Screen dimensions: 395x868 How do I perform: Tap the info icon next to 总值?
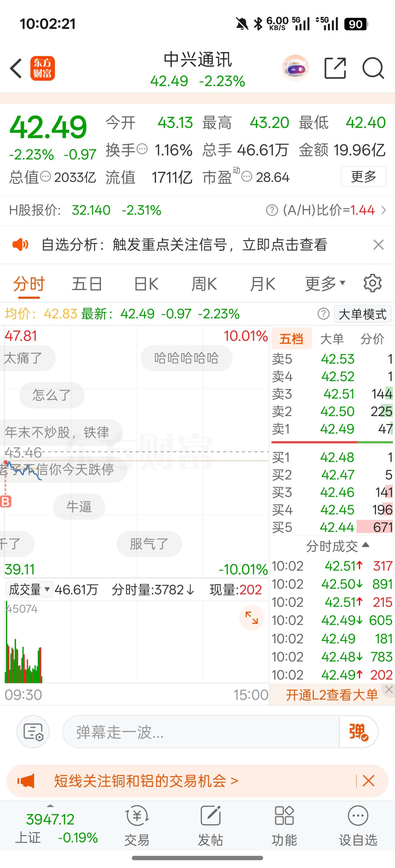click(x=46, y=176)
